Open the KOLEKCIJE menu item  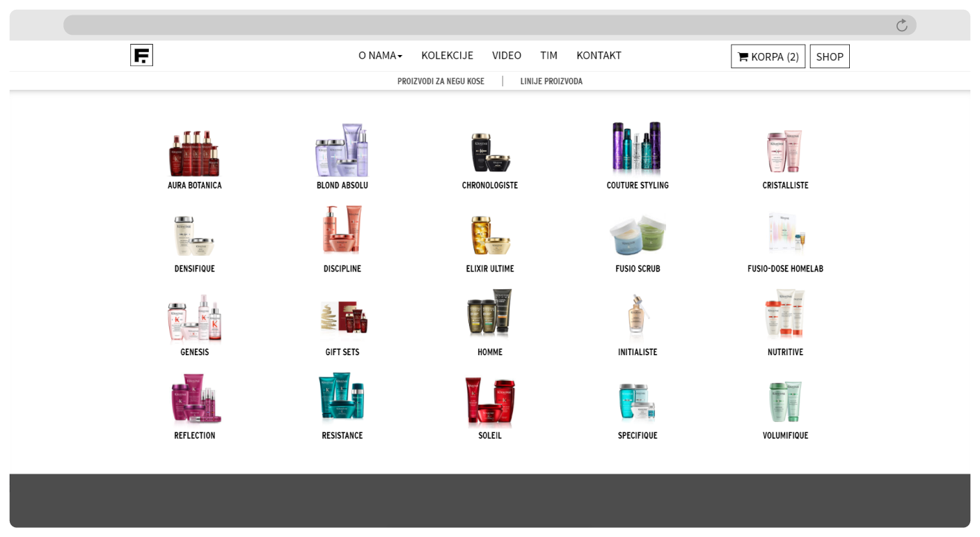pos(447,55)
